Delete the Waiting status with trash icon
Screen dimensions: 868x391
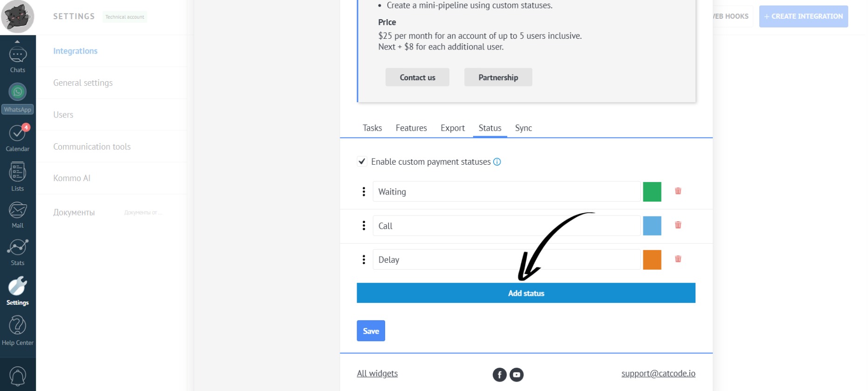tap(678, 191)
